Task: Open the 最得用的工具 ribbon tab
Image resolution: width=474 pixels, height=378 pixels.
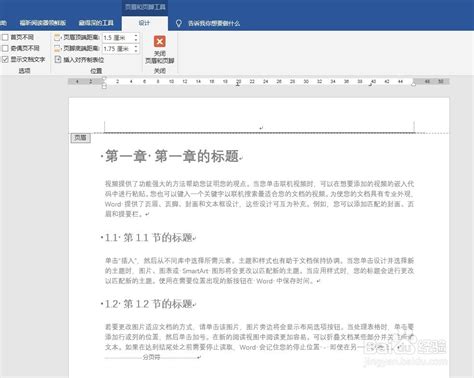Action: click(96, 23)
